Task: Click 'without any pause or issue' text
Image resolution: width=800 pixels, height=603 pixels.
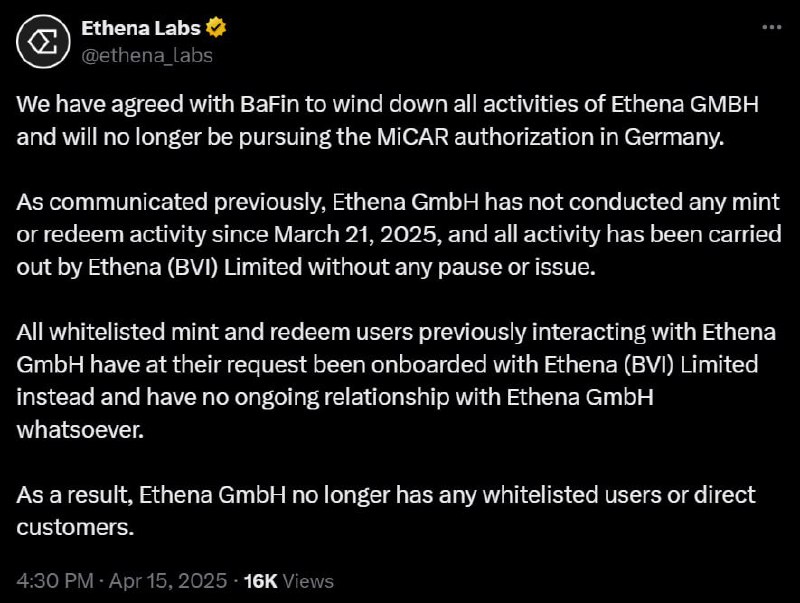Action: [x=452, y=267]
